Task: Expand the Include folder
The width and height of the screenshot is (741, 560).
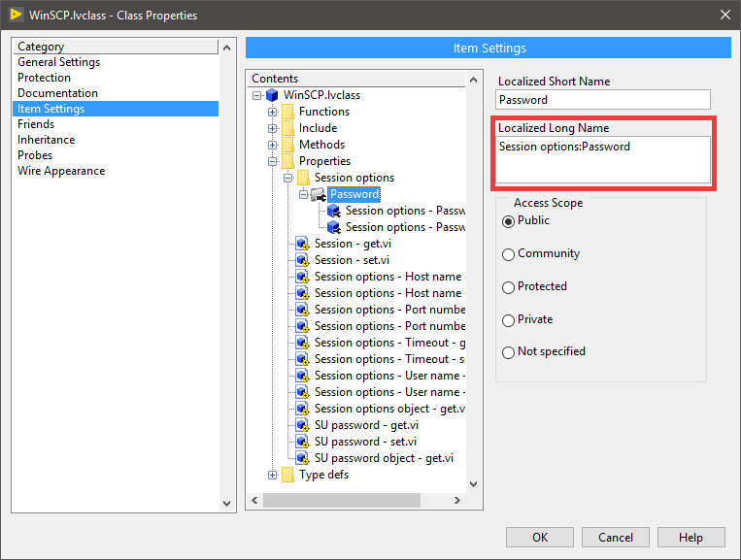Action: point(272,129)
